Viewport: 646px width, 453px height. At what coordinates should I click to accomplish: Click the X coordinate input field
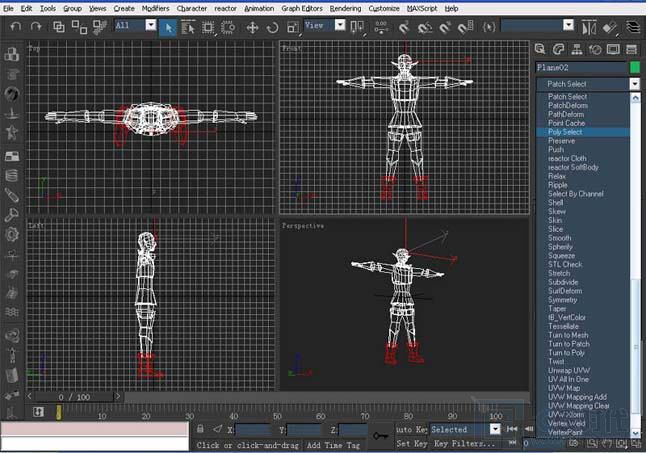(x=252, y=430)
